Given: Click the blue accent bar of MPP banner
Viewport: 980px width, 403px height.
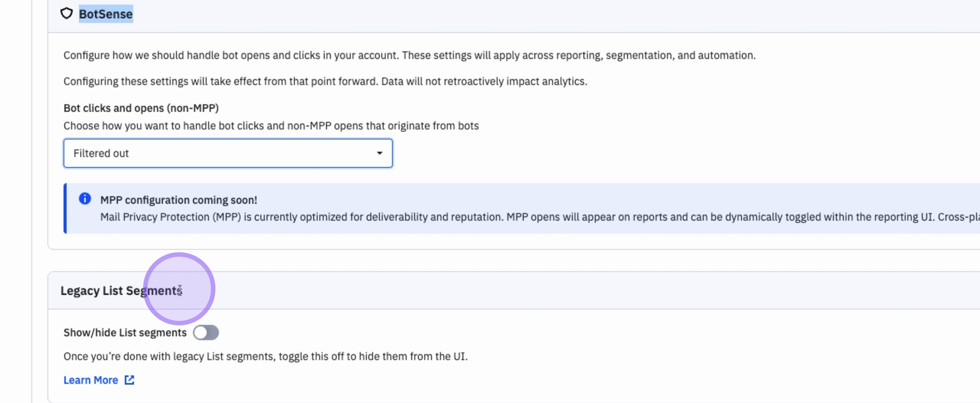Looking at the screenshot, I should [x=65, y=208].
